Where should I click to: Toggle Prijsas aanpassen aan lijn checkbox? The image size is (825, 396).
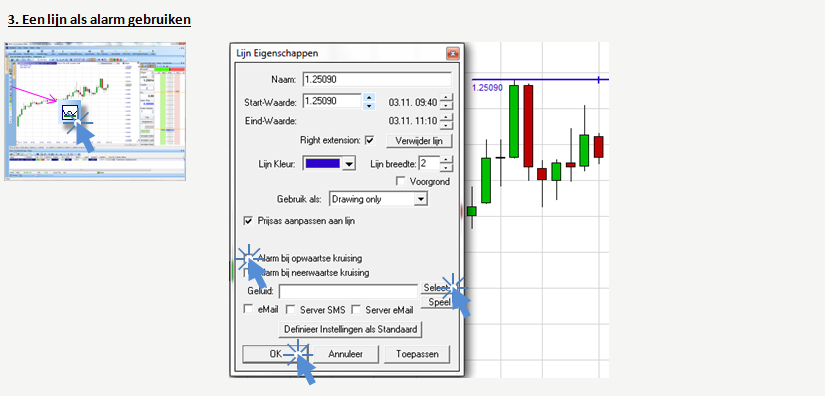(x=249, y=221)
